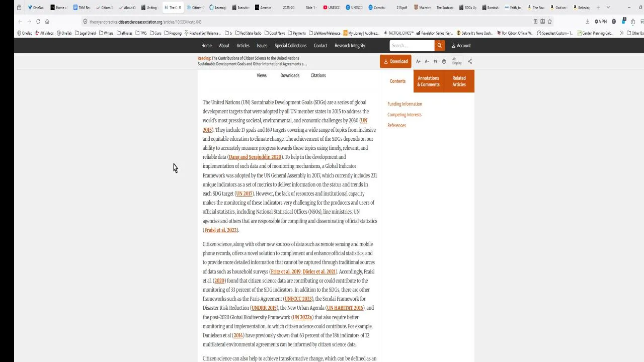
Task: Open the share icon in the article toolbar
Action: (470, 61)
